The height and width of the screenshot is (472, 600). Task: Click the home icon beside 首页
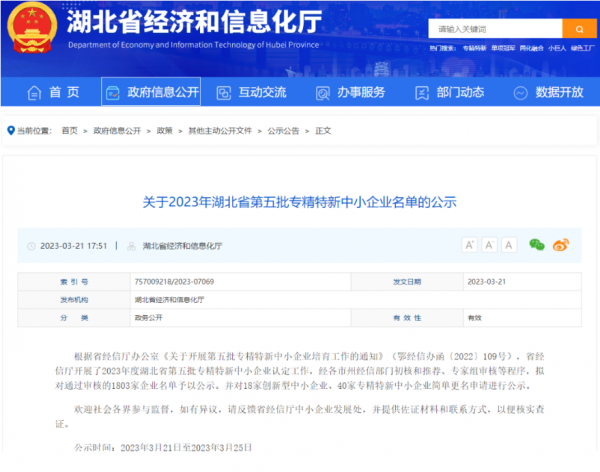click(x=31, y=92)
